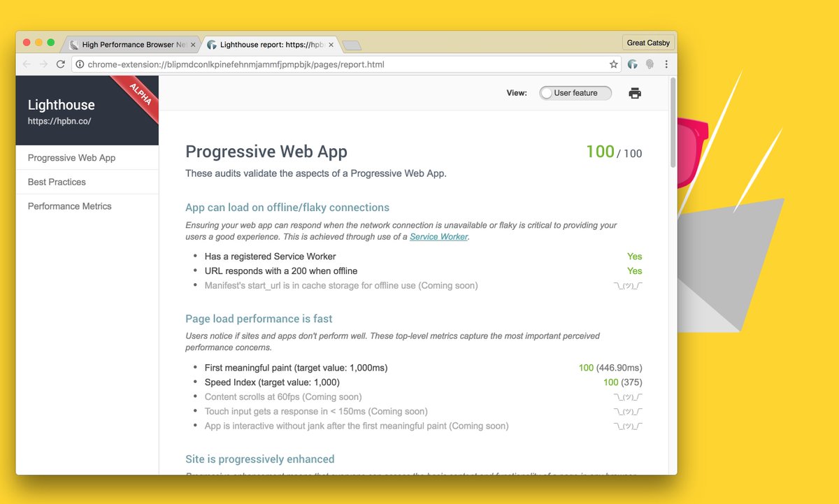The width and height of the screenshot is (839, 504).
Task: Click the https://hpbn.co/ URL under Lighthouse
Action: (x=59, y=121)
